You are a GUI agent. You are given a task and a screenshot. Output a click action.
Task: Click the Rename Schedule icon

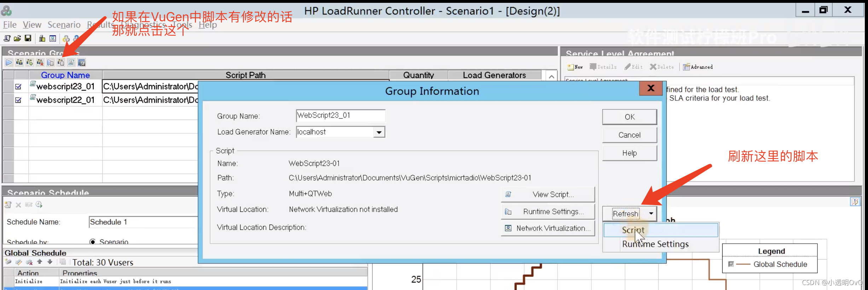pyautogui.click(x=29, y=205)
